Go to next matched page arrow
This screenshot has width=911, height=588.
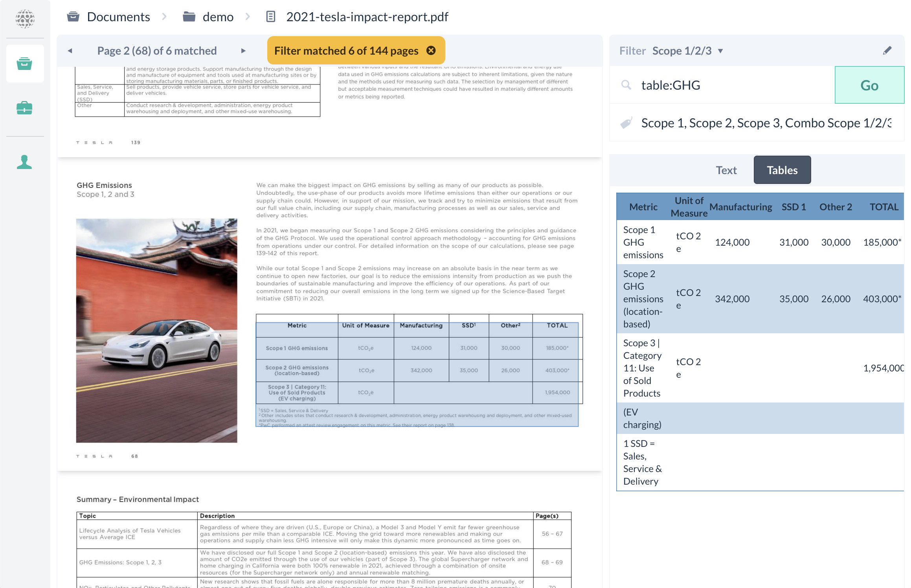(243, 51)
